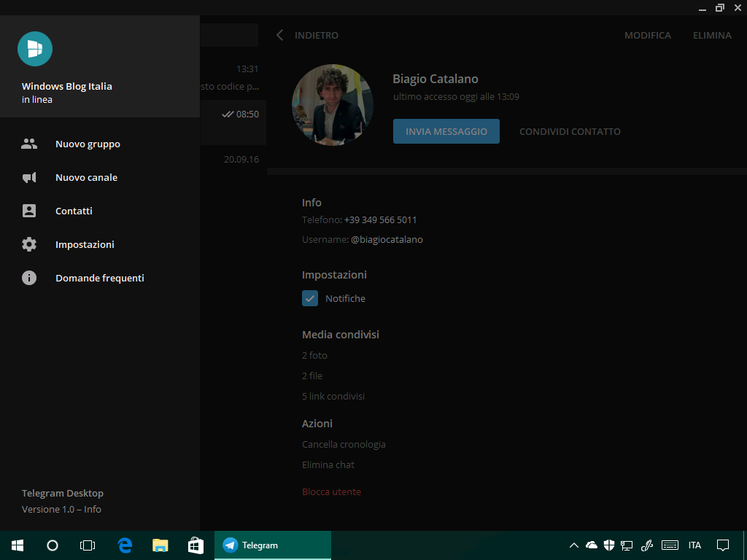The width and height of the screenshot is (747, 560).
Task: Click Cancella cronologia action
Action: pyautogui.click(x=344, y=444)
